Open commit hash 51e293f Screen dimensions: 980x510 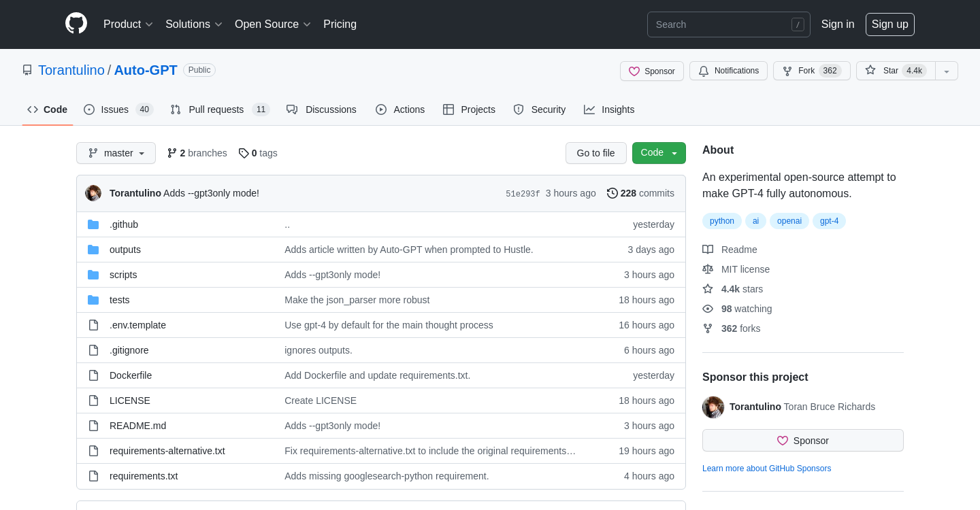(x=523, y=194)
